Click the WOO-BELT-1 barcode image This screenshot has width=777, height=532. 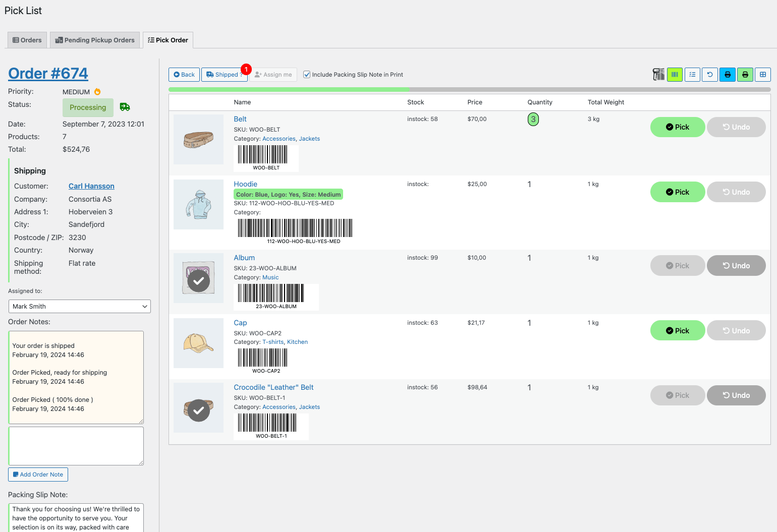tap(271, 427)
